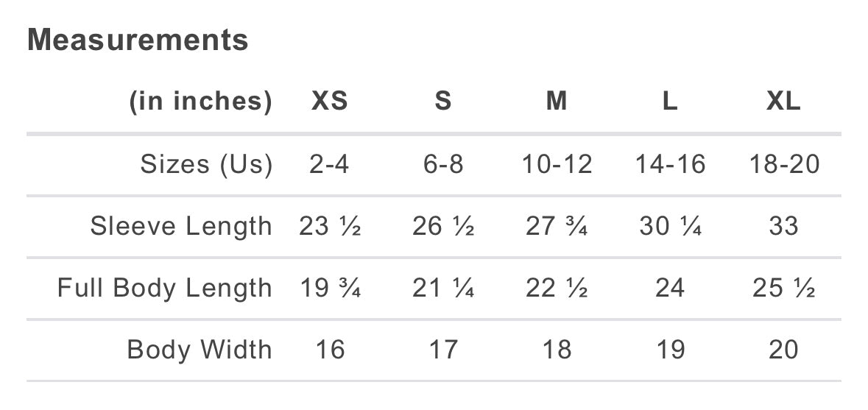Click the 30 ¼ sleeve length value
The width and height of the screenshot is (868, 410).
670,226
